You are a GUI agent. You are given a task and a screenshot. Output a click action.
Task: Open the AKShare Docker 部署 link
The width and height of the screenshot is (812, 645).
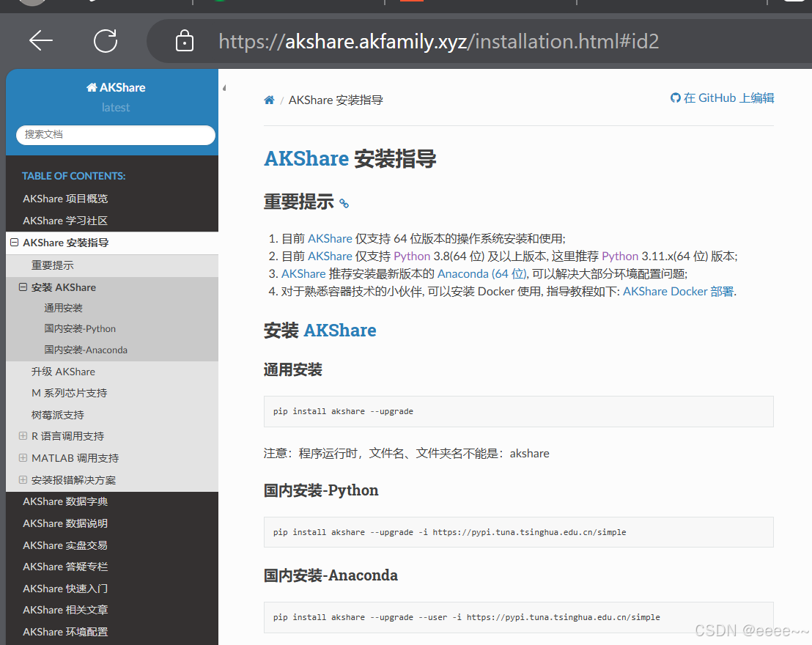pyautogui.click(x=678, y=291)
